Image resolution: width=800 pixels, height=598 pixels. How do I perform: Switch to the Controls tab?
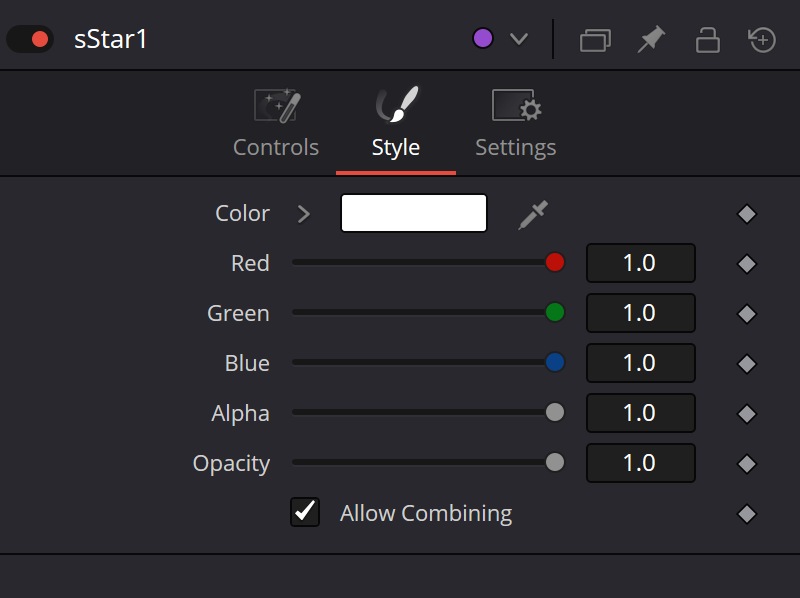tap(276, 123)
